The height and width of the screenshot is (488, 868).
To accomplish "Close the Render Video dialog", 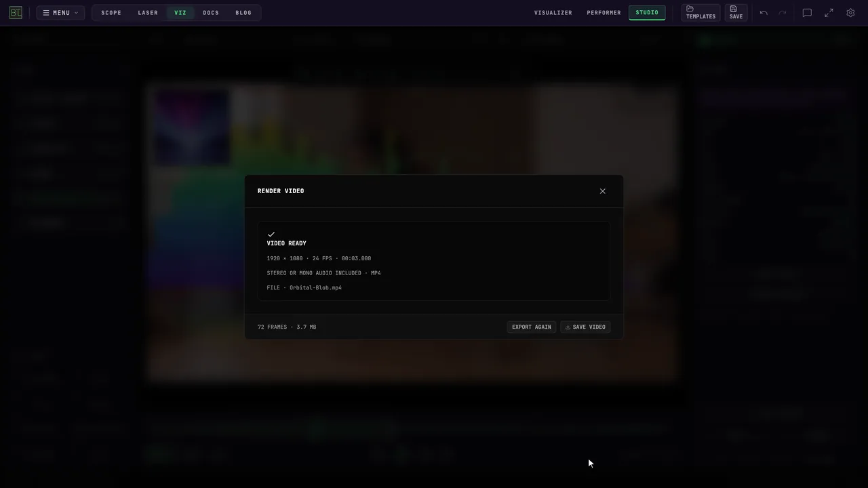I will 602,191.
